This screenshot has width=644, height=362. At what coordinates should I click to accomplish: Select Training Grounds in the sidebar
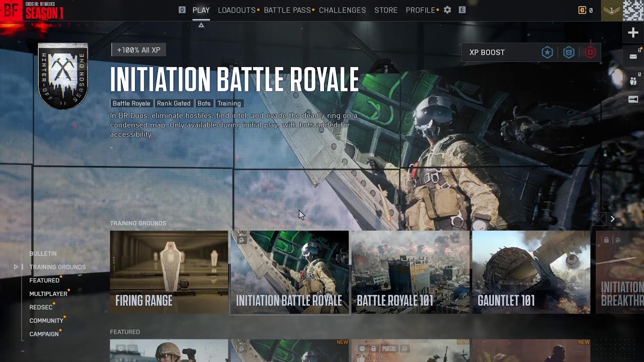[57, 267]
